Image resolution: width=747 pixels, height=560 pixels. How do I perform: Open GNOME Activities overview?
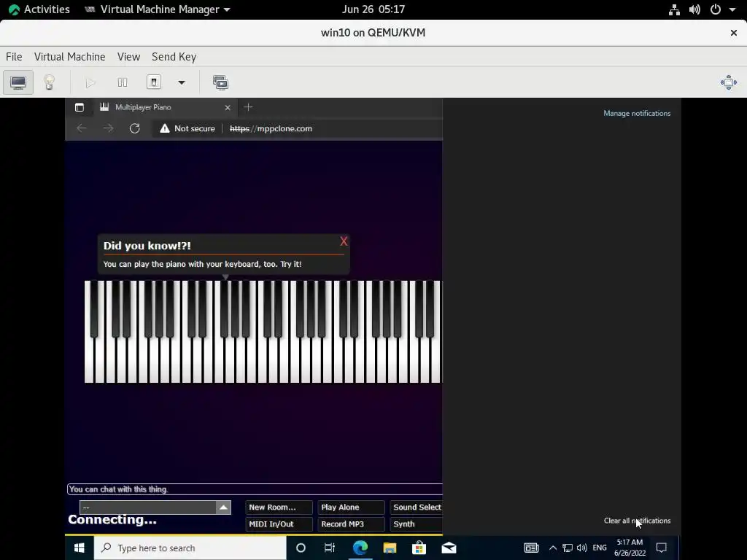[39, 9]
